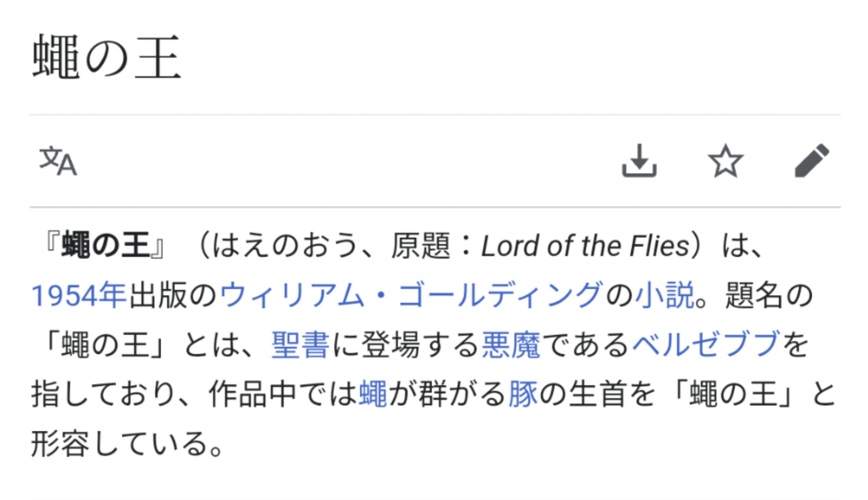Viewport: 868px width, 500px height.
Task: Click the blue 蠅 link before が群がる
Action: (373, 394)
